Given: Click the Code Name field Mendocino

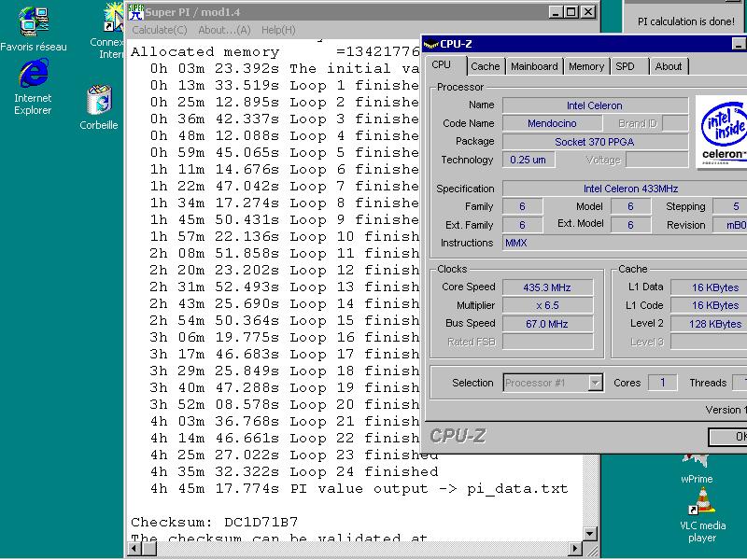Looking at the screenshot, I should click(x=552, y=123).
